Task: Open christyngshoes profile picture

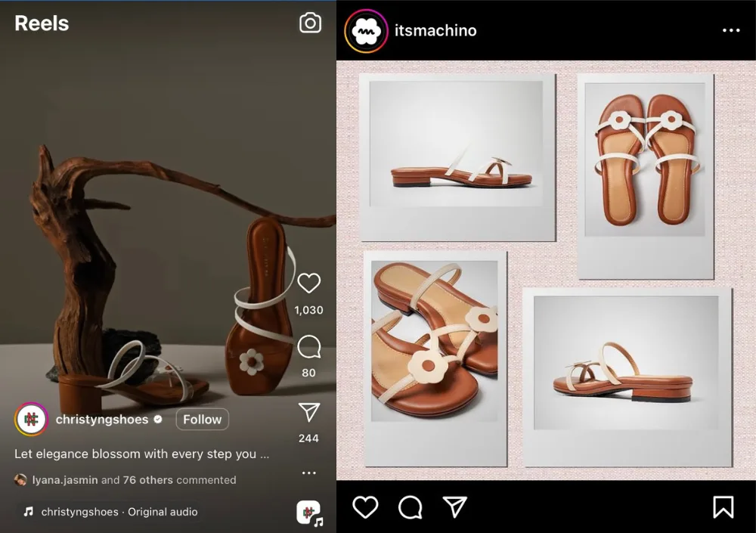Action: tap(31, 420)
